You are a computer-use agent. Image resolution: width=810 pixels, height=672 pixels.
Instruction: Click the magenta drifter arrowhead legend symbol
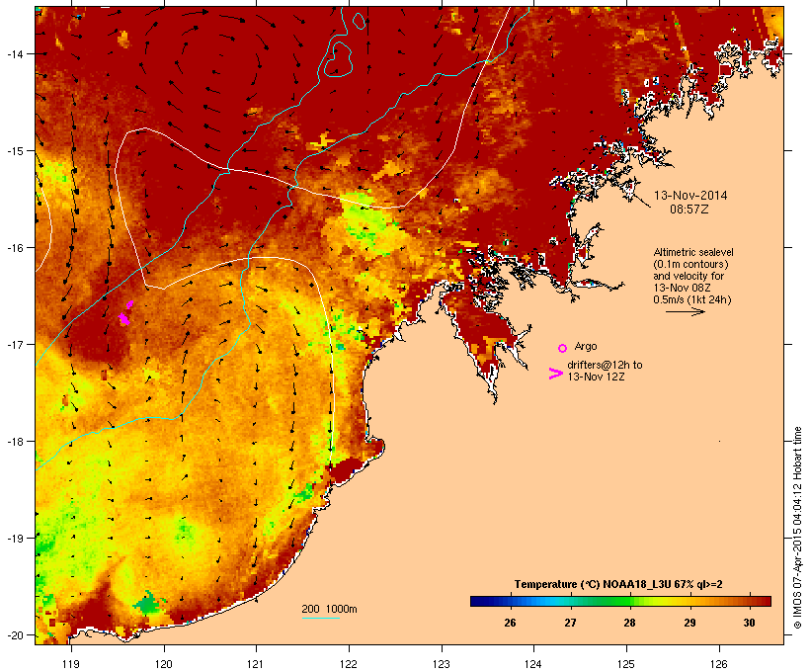pos(556,374)
